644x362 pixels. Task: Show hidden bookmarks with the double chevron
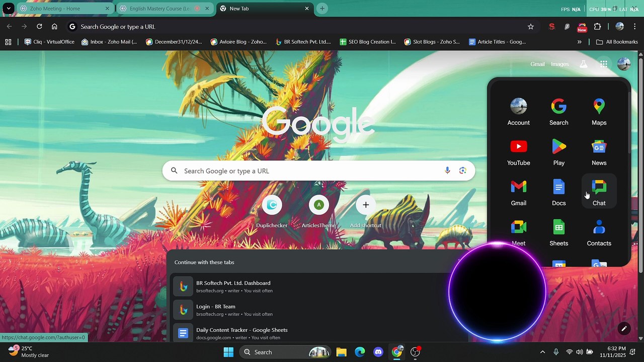click(579, 42)
